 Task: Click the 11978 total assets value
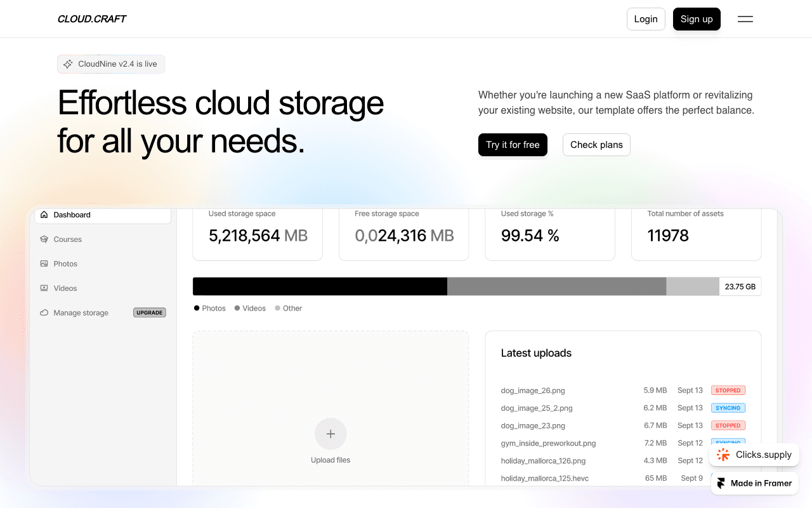point(668,236)
